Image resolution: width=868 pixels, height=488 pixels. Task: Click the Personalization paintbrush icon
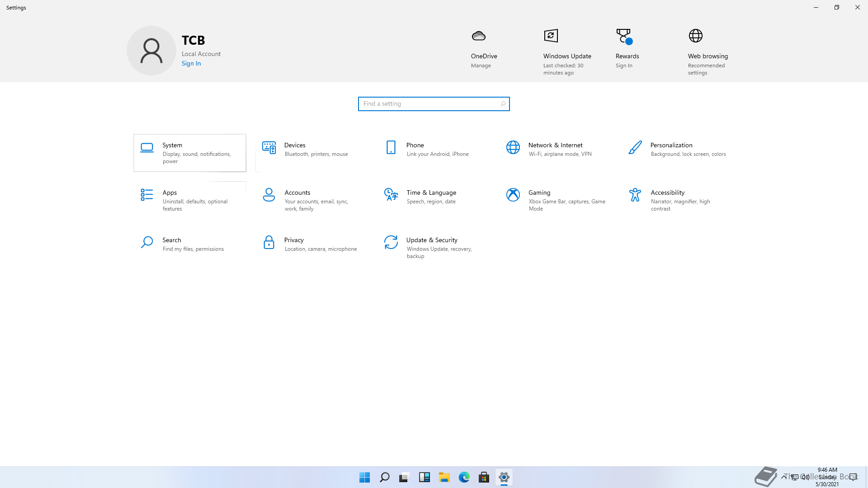click(635, 147)
